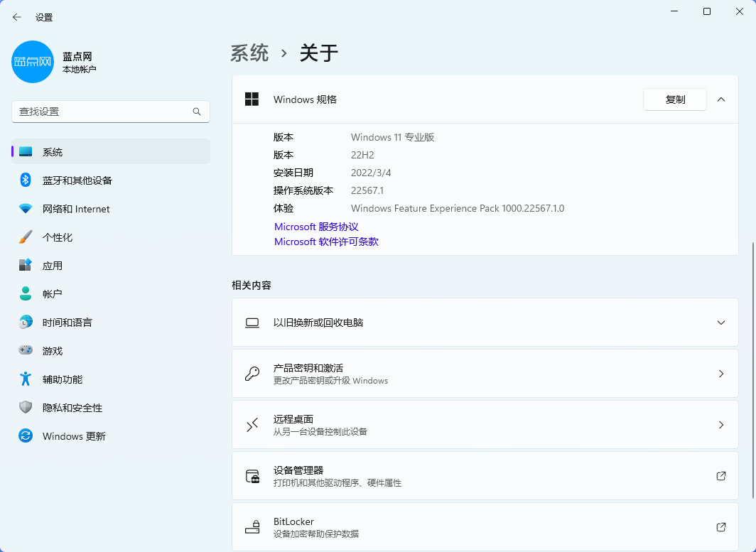Go to Windows 更新 in sidebar
The width and height of the screenshot is (756, 552).
pos(74,436)
